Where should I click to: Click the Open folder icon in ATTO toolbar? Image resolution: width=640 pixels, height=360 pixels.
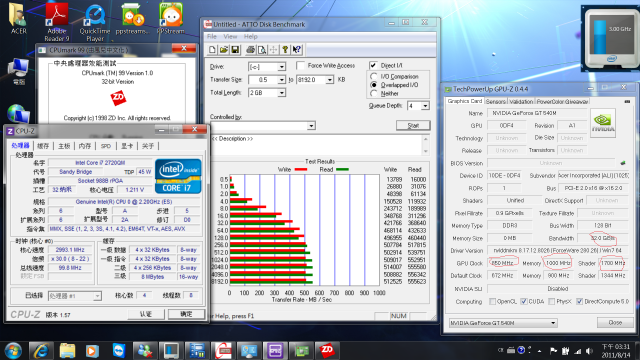(224, 50)
